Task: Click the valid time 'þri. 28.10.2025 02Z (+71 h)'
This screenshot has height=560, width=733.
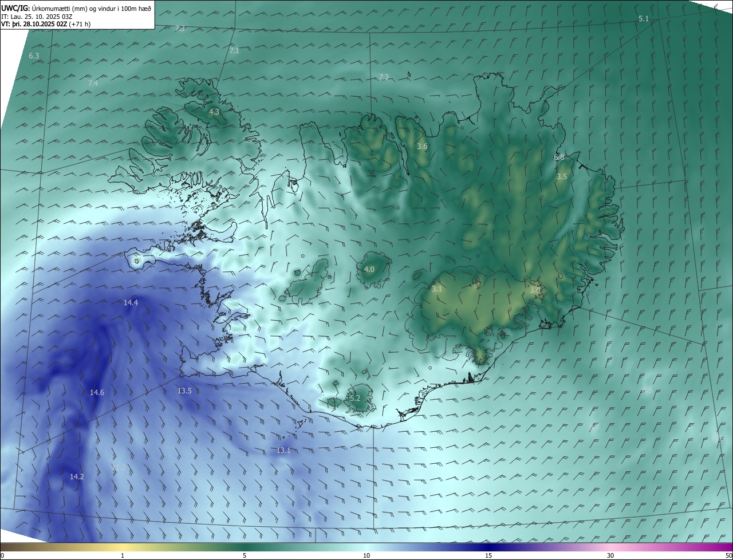Action: pos(50,24)
